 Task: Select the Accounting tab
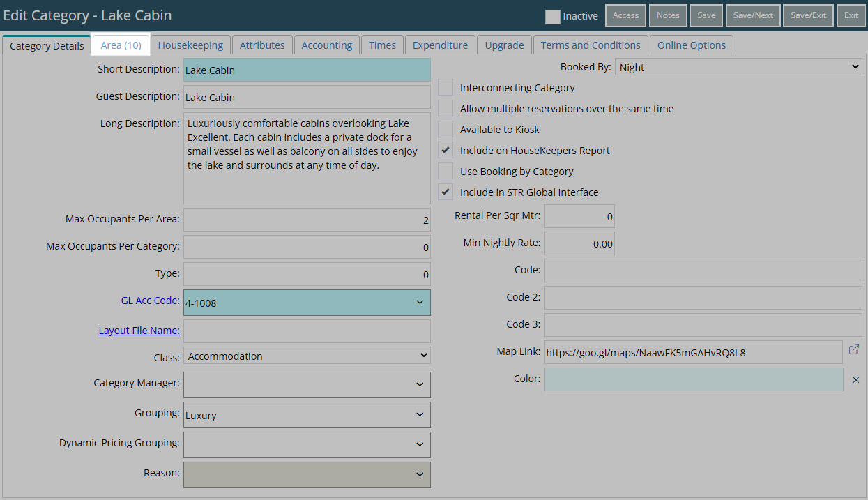(x=327, y=45)
